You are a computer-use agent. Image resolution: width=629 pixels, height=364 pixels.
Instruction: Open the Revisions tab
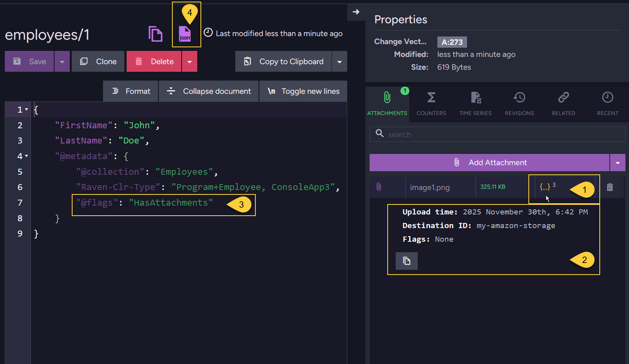[519, 103]
